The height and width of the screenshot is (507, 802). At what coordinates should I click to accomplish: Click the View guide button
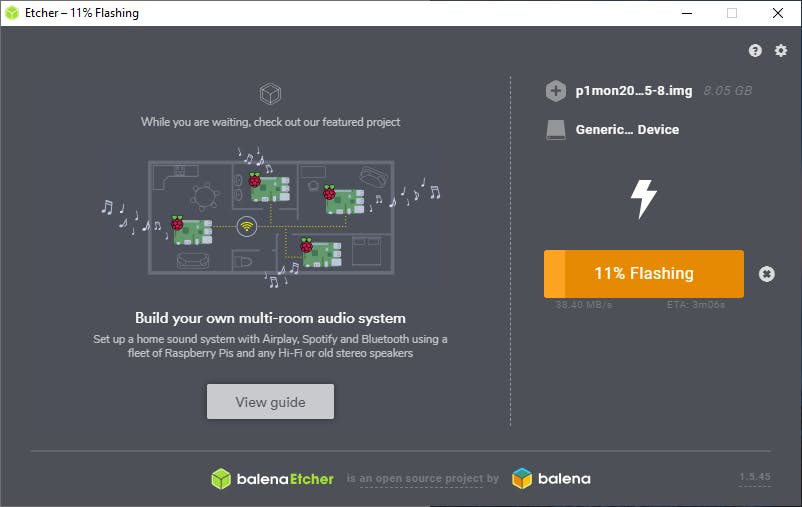(270, 402)
